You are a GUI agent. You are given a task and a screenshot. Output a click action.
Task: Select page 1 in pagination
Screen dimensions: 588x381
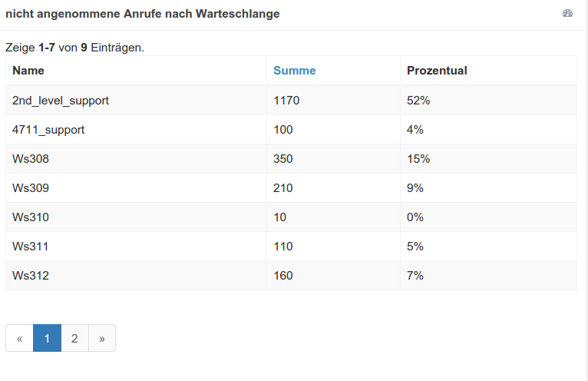coord(47,338)
